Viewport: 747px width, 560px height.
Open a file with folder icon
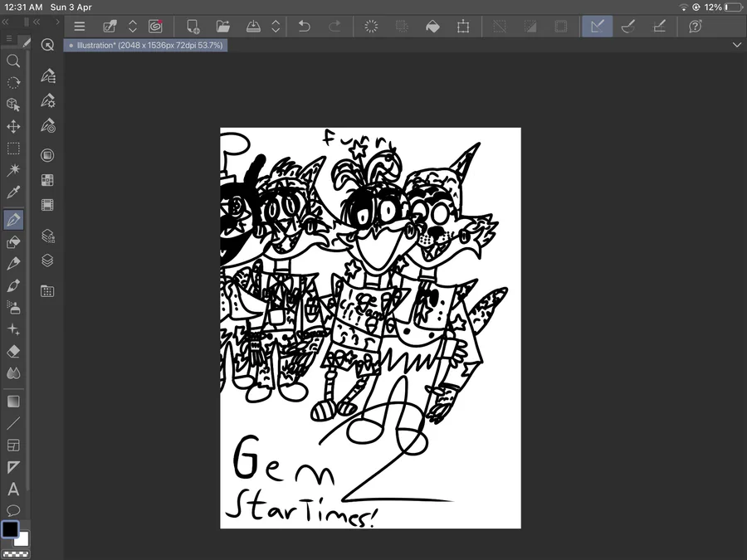click(223, 27)
